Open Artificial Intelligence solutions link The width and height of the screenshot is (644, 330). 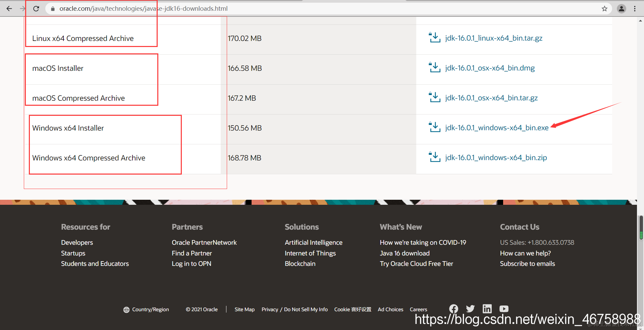pos(314,242)
